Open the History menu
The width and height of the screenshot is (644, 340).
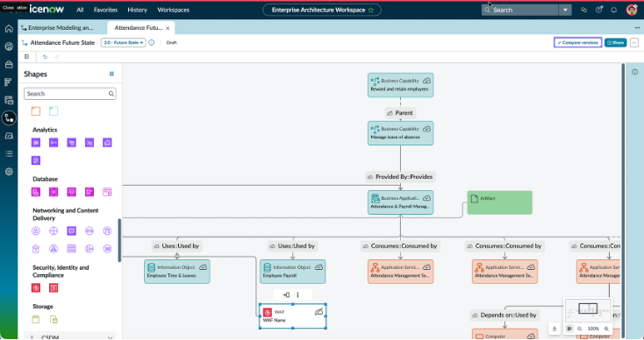(x=137, y=10)
